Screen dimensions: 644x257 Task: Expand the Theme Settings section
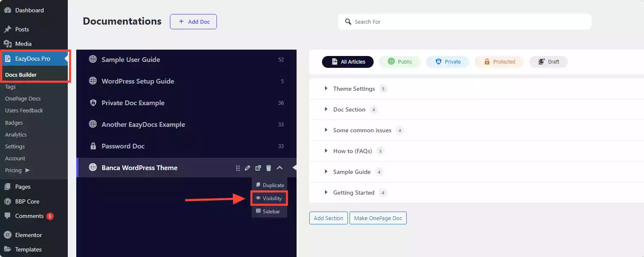326,89
